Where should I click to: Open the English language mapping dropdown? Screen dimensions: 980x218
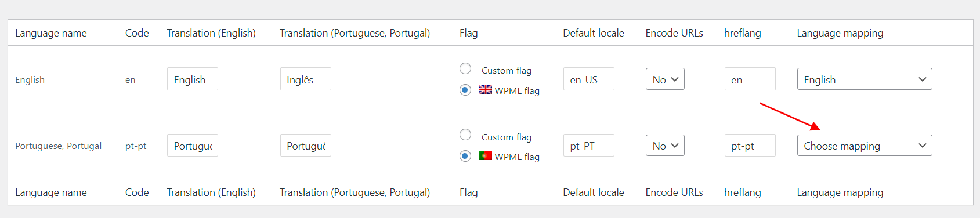tap(865, 79)
